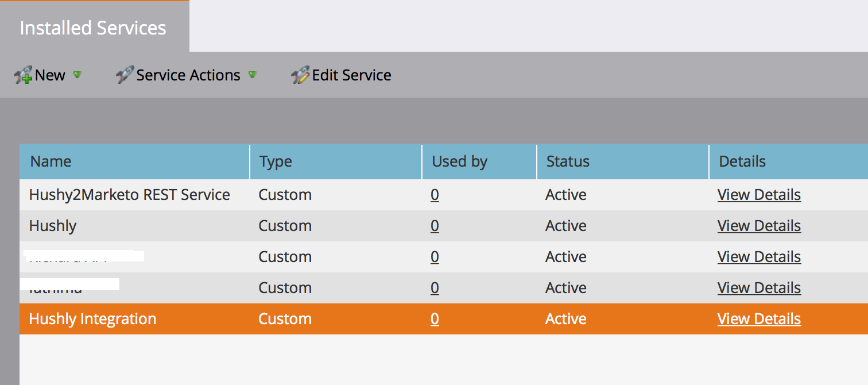The image size is (868, 385).
Task: Click the Details column header
Action: (789, 161)
